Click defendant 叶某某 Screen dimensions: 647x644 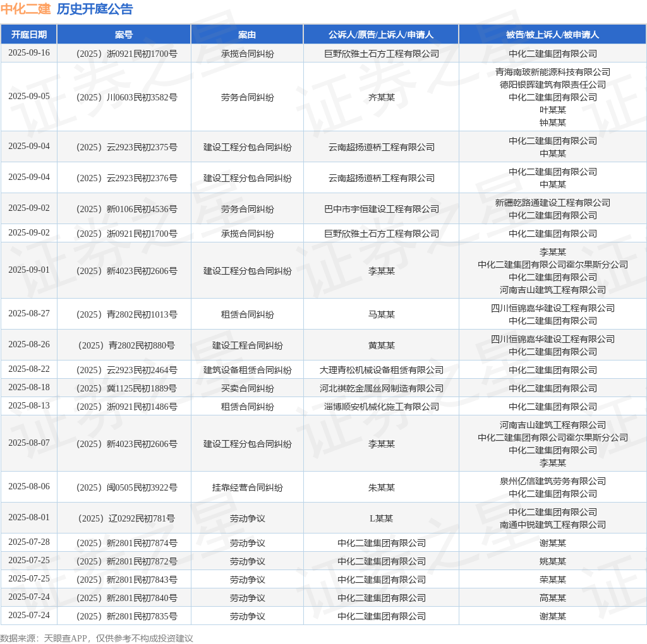552,110
